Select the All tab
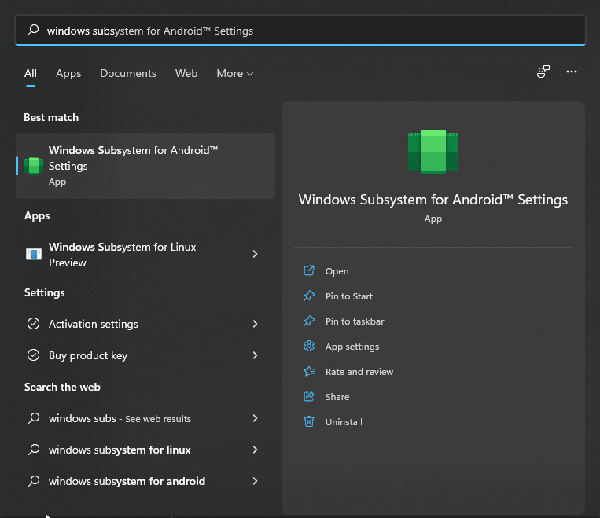This screenshot has height=518, width=600. tap(30, 73)
